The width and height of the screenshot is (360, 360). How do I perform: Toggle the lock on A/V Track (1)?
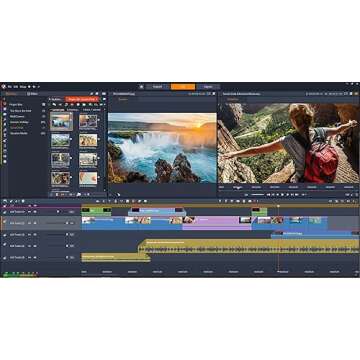pyautogui.click(x=5, y=212)
